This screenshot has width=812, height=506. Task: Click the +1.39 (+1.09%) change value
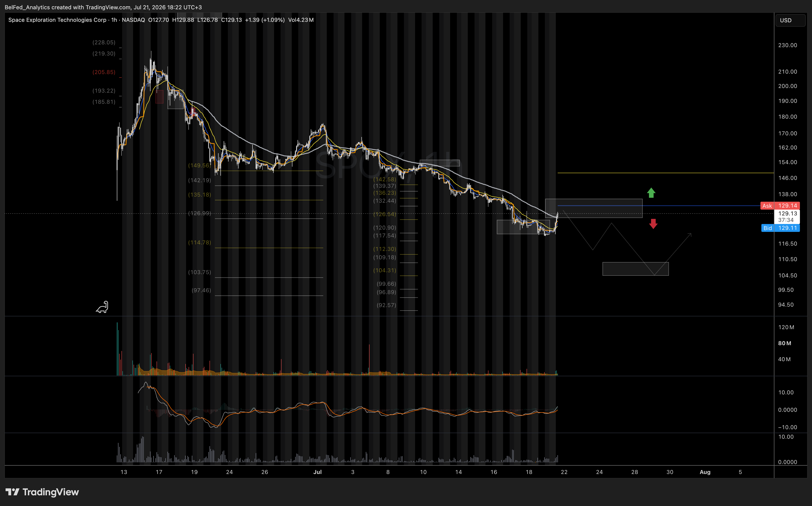265,20
